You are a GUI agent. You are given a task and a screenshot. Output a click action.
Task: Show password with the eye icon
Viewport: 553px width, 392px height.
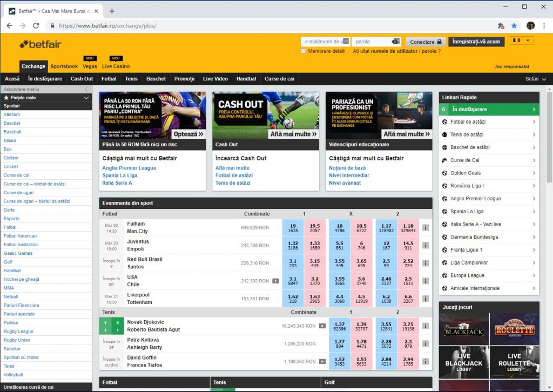(x=396, y=42)
